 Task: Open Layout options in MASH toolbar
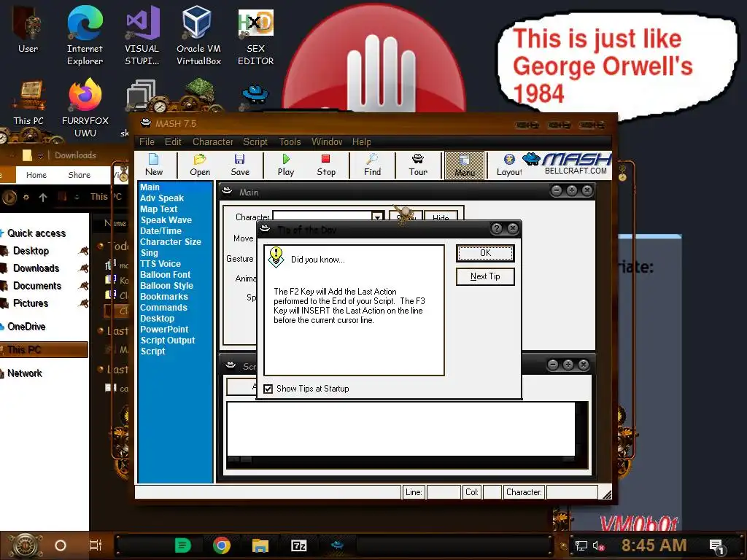pos(508,165)
